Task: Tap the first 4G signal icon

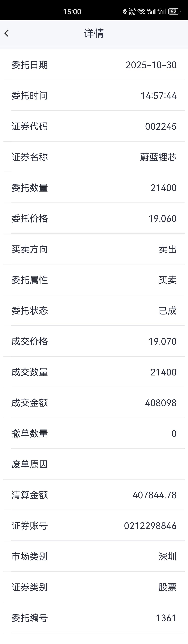Action: (151, 12)
